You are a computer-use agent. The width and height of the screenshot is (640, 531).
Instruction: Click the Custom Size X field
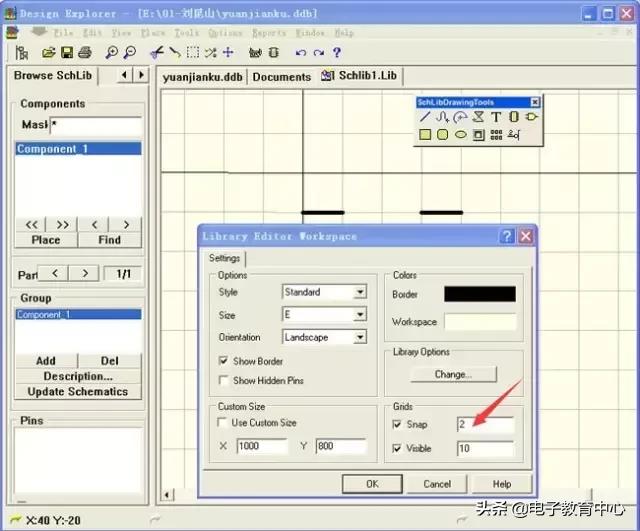click(x=262, y=446)
